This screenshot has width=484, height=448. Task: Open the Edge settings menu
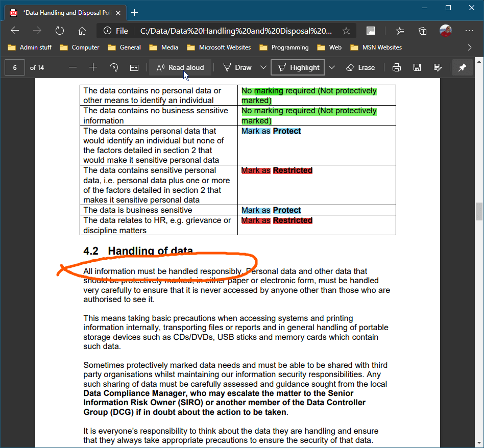469,31
